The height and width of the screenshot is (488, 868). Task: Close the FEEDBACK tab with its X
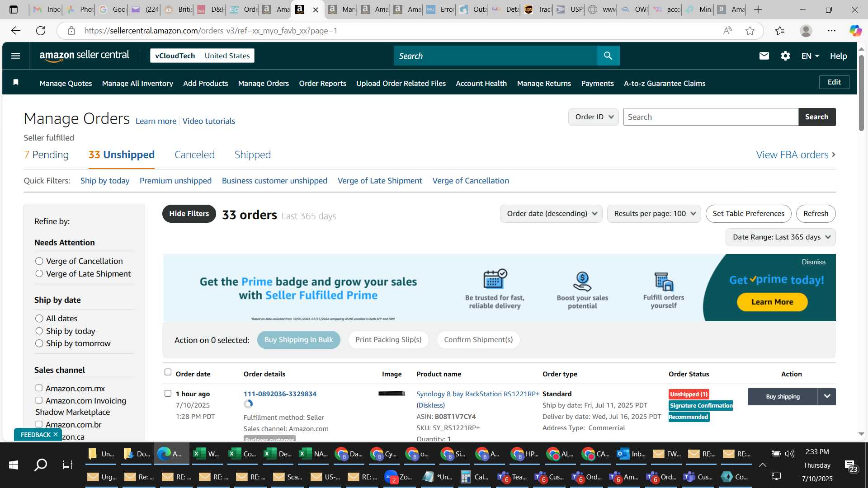pyautogui.click(x=56, y=434)
